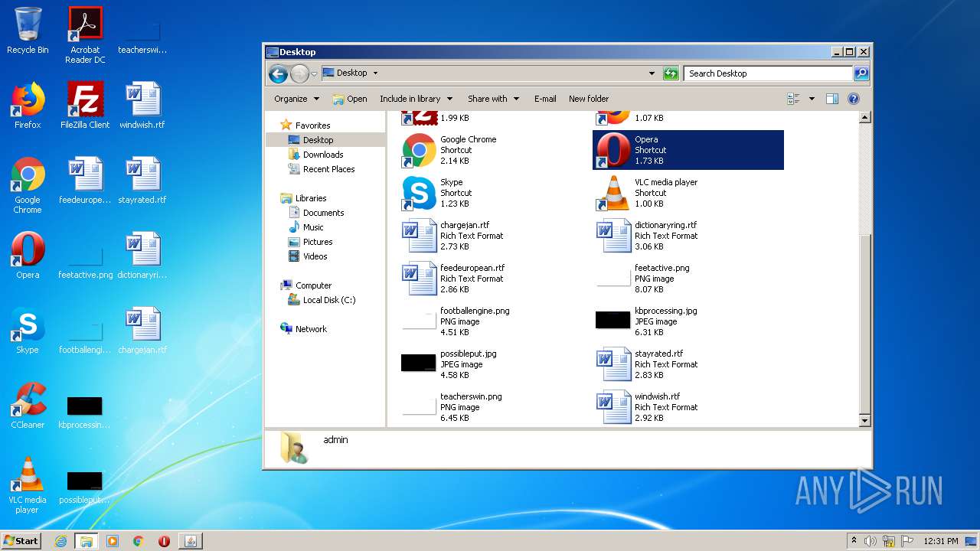Screen dimensions: 980x551
Task: Click the New folder button
Action: pyautogui.click(x=589, y=99)
